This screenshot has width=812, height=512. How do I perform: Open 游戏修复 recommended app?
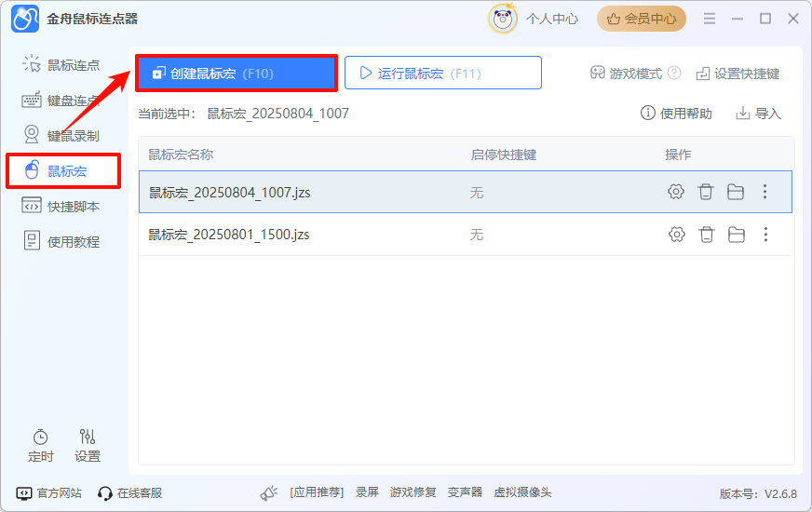tap(413, 492)
